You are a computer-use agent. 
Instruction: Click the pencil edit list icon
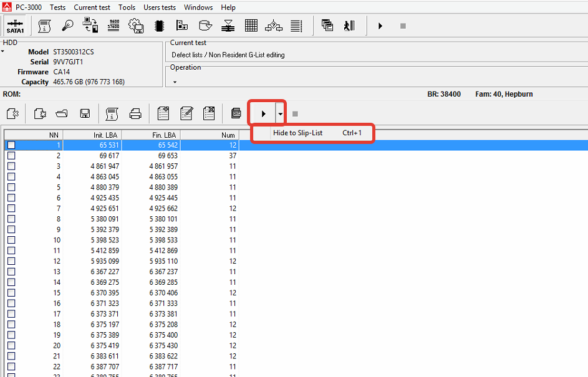coord(186,113)
